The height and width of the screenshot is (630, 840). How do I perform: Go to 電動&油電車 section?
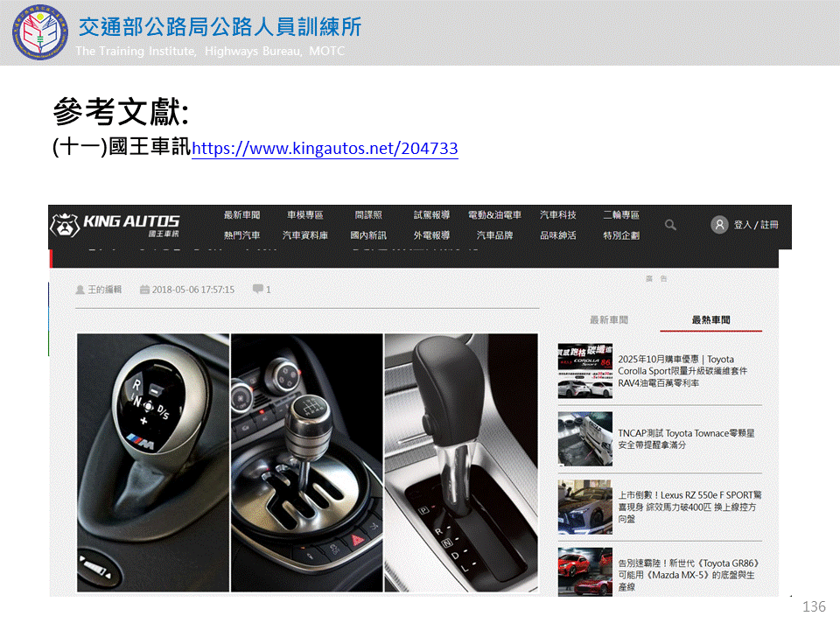(x=494, y=215)
